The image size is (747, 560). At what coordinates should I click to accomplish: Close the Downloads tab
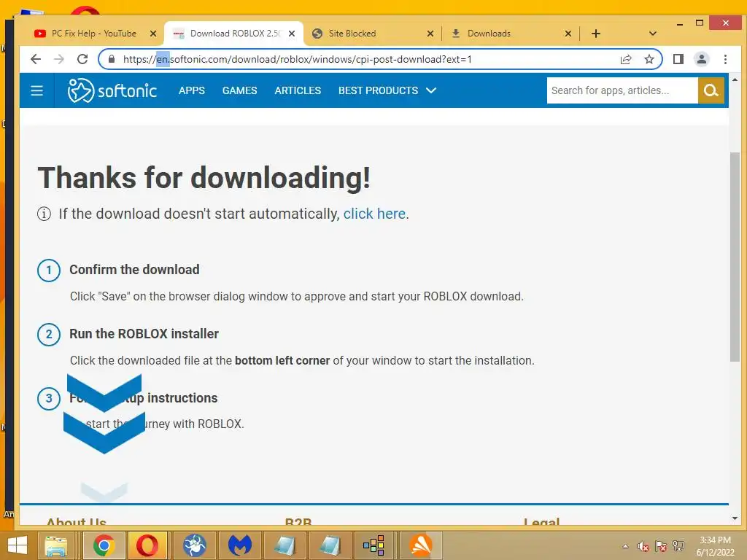(568, 34)
